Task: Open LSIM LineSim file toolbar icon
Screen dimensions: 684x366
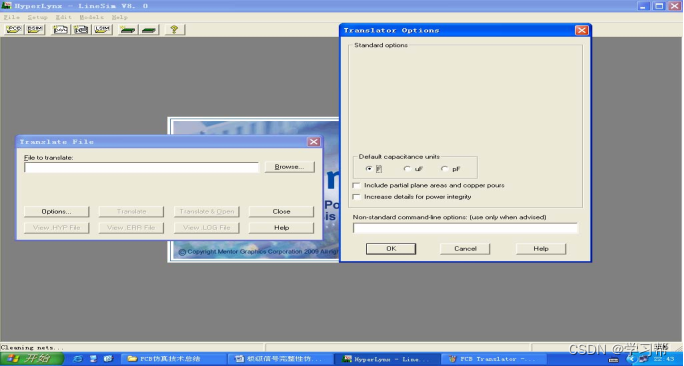Action: pyautogui.click(x=103, y=29)
